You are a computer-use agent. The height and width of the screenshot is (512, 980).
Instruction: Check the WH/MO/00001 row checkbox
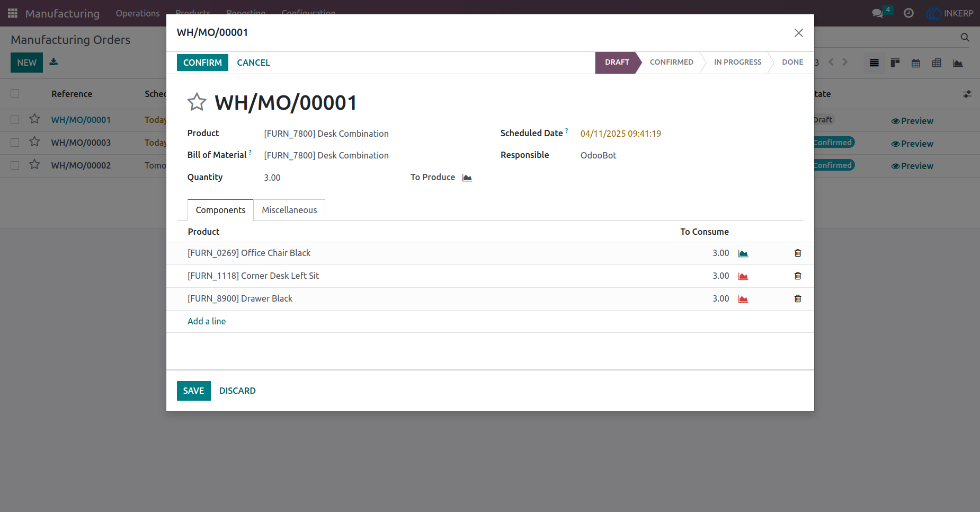15,120
